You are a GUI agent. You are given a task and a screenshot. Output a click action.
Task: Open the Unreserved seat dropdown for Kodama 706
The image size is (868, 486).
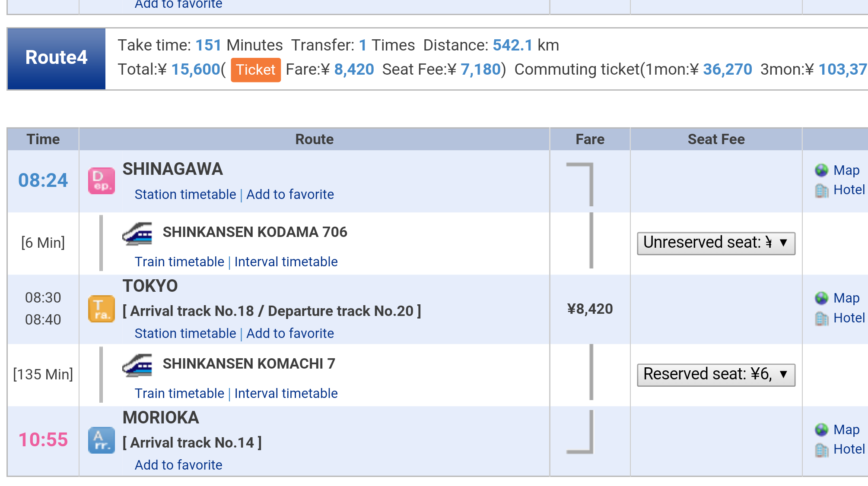[716, 243]
